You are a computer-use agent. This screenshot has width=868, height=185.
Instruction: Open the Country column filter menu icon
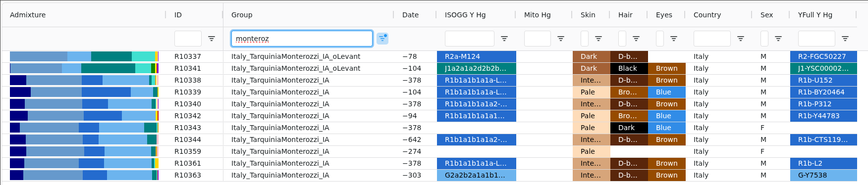pos(741,39)
